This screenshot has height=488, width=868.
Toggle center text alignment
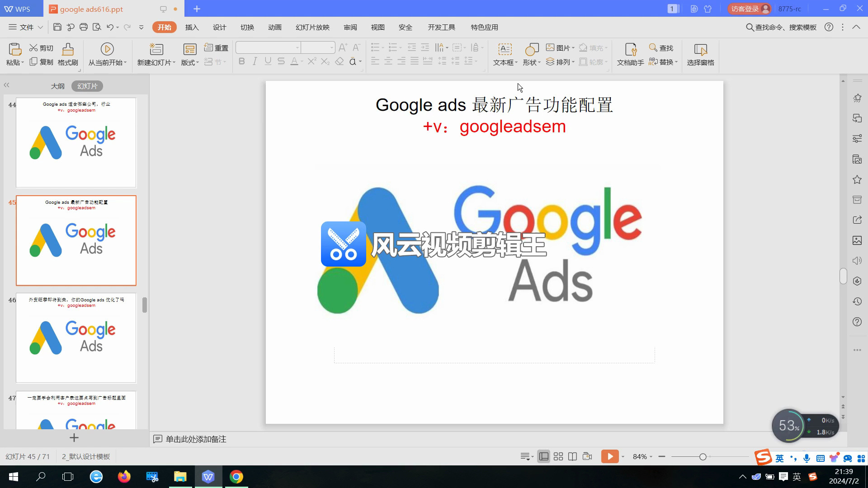click(388, 61)
